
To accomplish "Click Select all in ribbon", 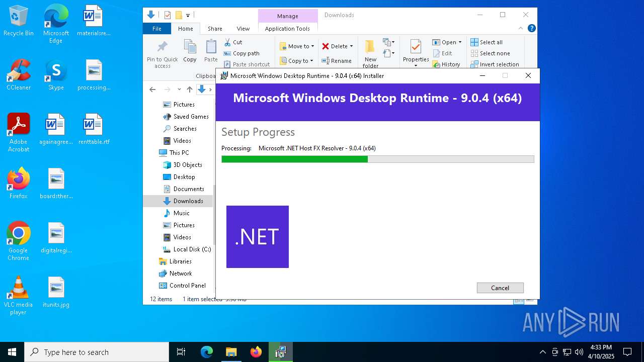I will pos(487,42).
